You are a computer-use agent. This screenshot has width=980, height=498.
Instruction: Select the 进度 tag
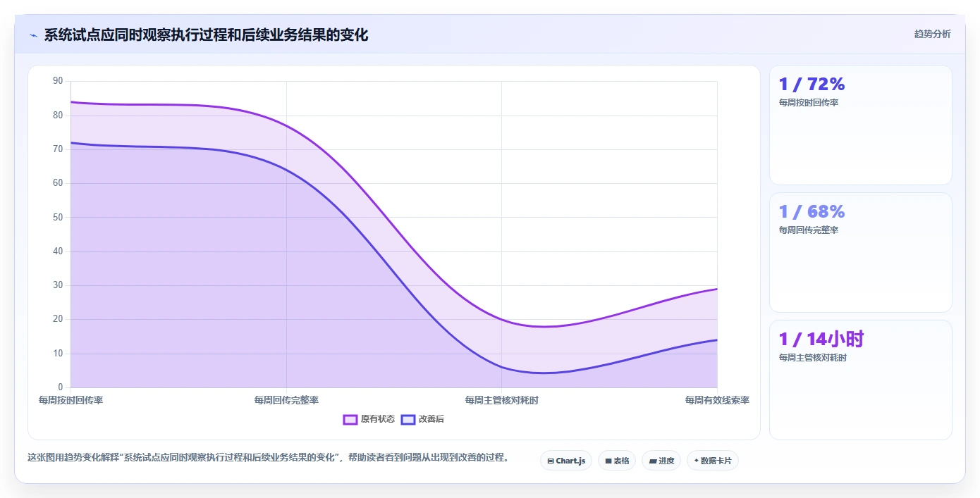click(x=661, y=461)
